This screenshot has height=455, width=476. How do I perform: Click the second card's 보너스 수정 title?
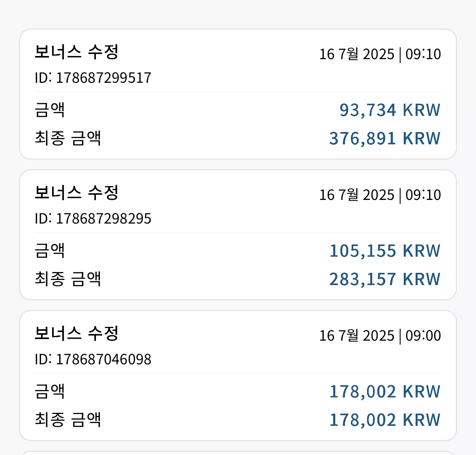click(77, 193)
